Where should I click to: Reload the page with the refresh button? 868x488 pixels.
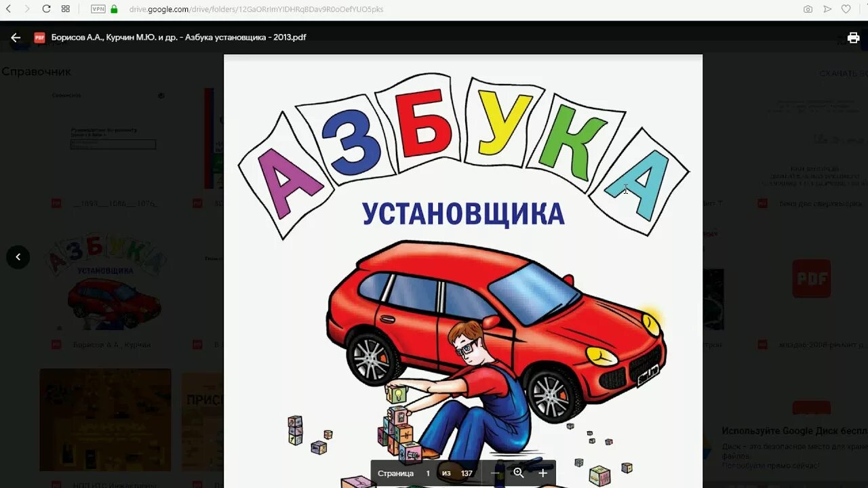[45, 9]
